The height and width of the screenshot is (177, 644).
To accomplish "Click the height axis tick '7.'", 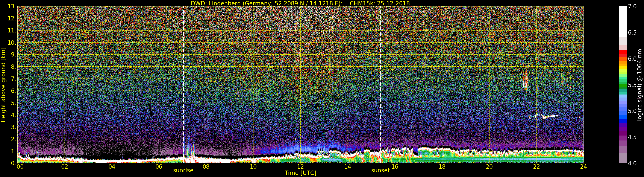I will (x=13, y=79).
